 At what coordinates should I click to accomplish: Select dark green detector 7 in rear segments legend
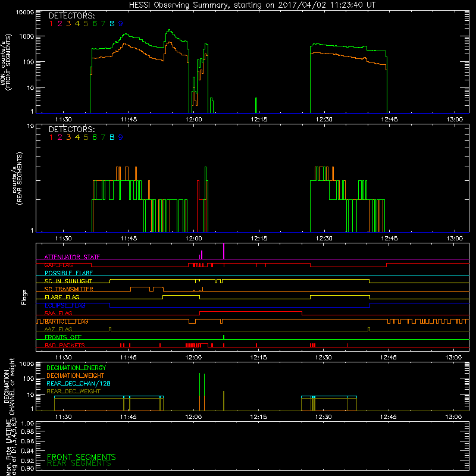[103, 137]
